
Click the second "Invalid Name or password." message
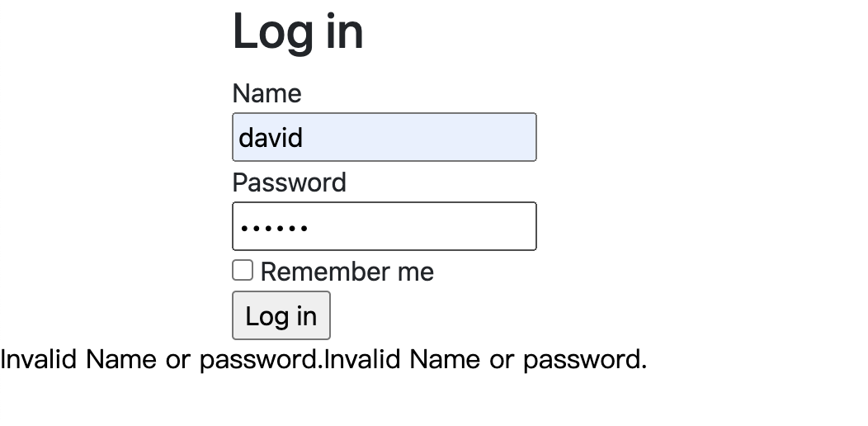pos(485,360)
